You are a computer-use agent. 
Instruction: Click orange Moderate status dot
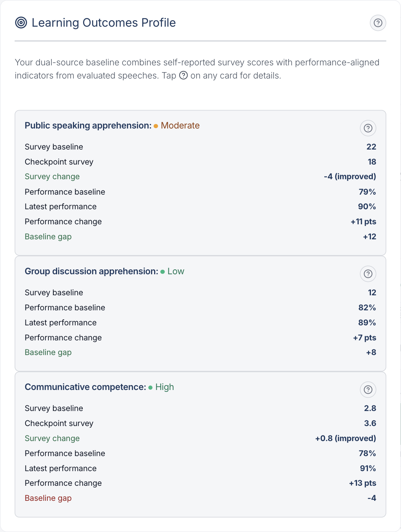click(156, 126)
